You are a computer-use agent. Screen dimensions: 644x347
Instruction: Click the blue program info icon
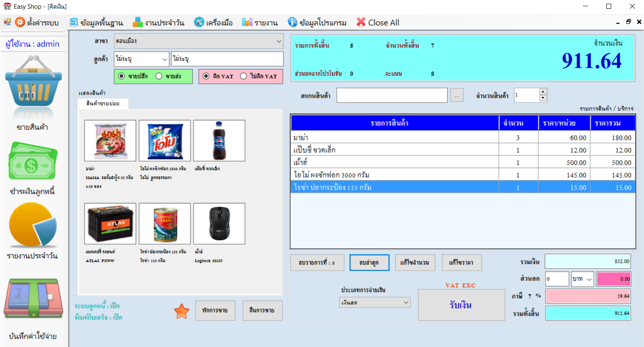pyautogui.click(x=292, y=22)
